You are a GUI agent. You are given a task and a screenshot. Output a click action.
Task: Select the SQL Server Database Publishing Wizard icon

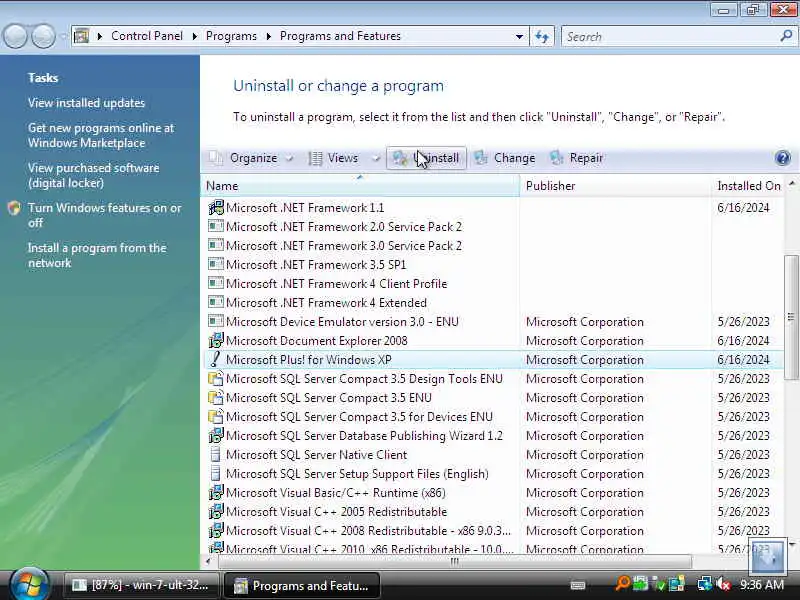216,436
